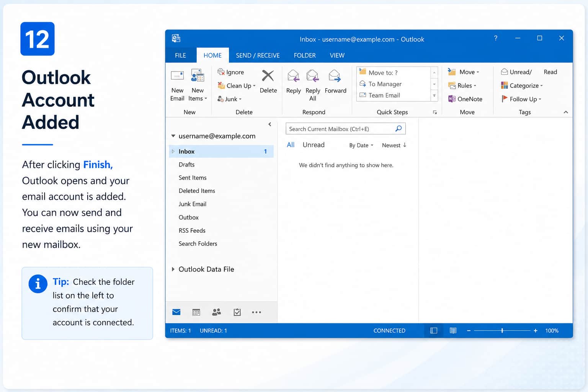This screenshot has height=392, width=588.
Task: Show All messages filter
Action: pyautogui.click(x=291, y=145)
